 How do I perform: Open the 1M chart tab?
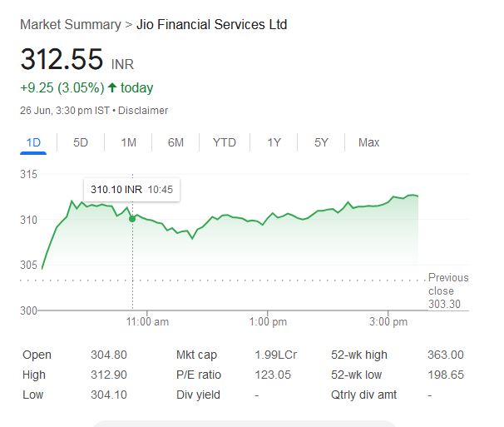point(128,142)
